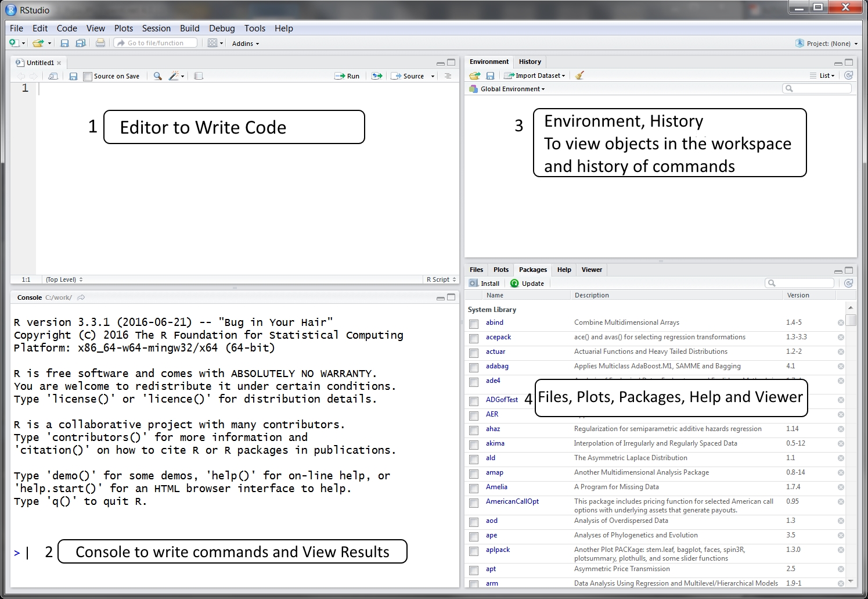Check the amap package box
The image size is (868, 599).
point(474,474)
